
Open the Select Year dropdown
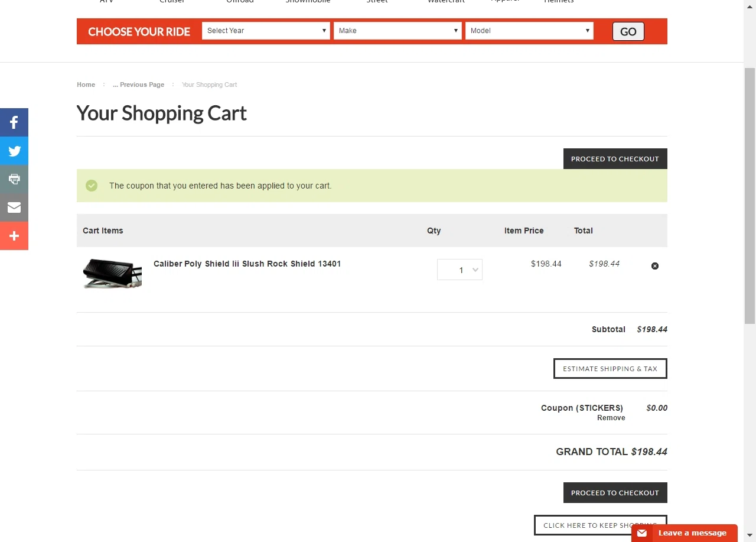pyautogui.click(x=266, y=31)
